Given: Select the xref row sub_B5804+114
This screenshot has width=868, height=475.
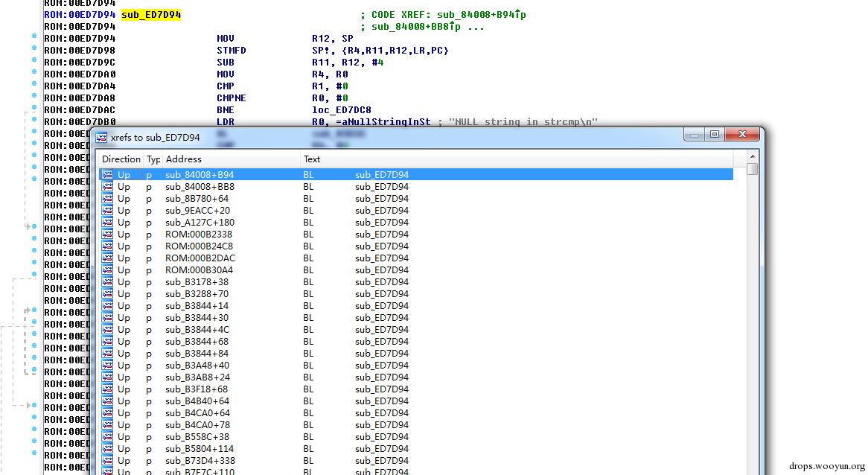Looking at the screenshot, I should (416, 448).
